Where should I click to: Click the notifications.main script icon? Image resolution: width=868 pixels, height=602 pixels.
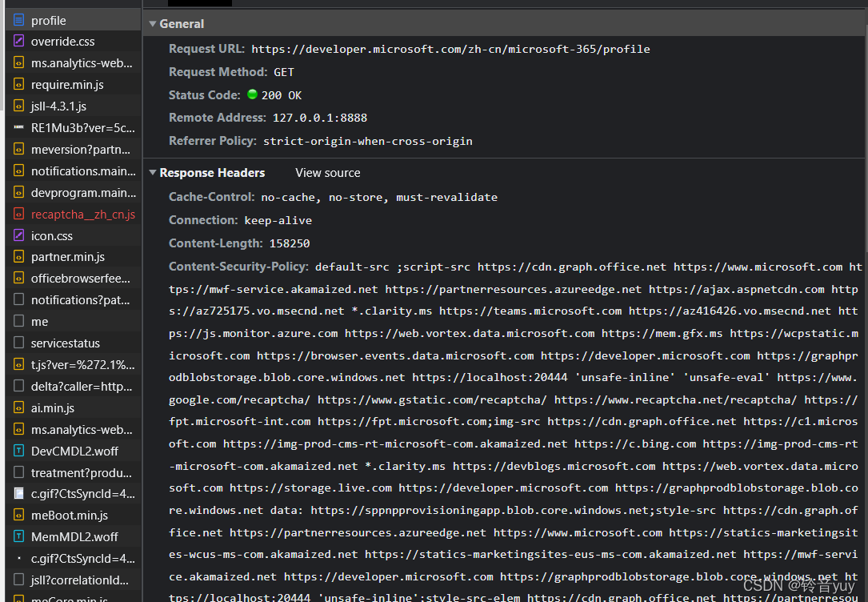[x=19, y=171]
